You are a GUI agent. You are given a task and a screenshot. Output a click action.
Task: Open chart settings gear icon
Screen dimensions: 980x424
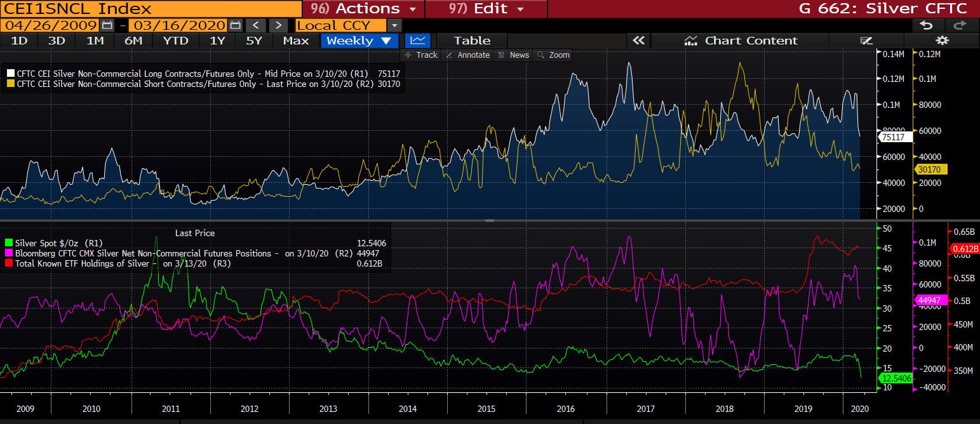coord(942,41)
